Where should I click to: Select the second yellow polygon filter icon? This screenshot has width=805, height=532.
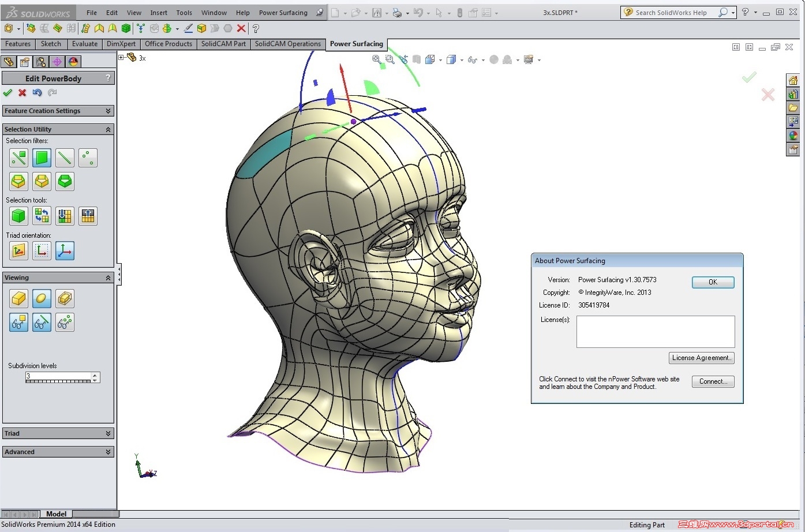[x=42, y=181]
